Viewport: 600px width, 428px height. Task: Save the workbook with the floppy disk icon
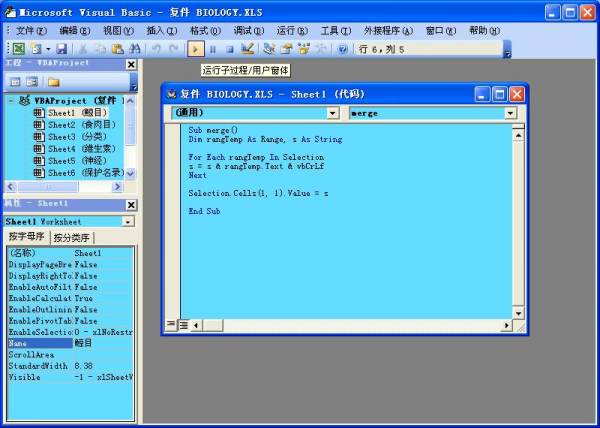pos(61,49)
